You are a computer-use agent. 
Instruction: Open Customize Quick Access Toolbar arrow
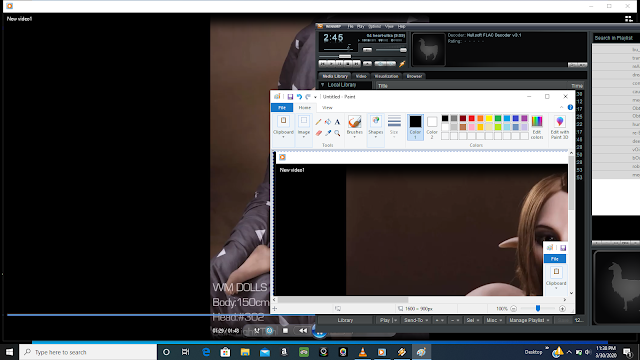(315, 97)
